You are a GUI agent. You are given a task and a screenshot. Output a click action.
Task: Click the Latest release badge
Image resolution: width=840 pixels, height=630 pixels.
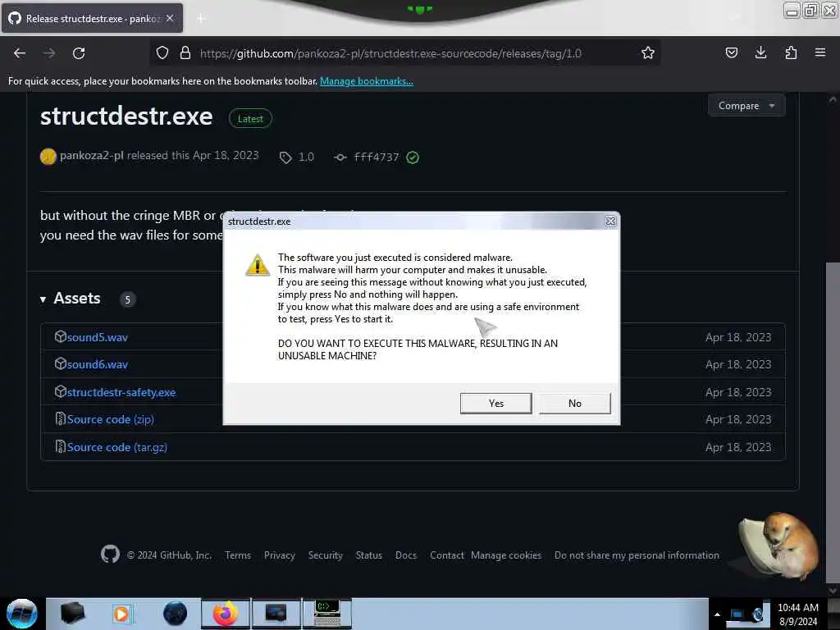(x=250, y=119)
